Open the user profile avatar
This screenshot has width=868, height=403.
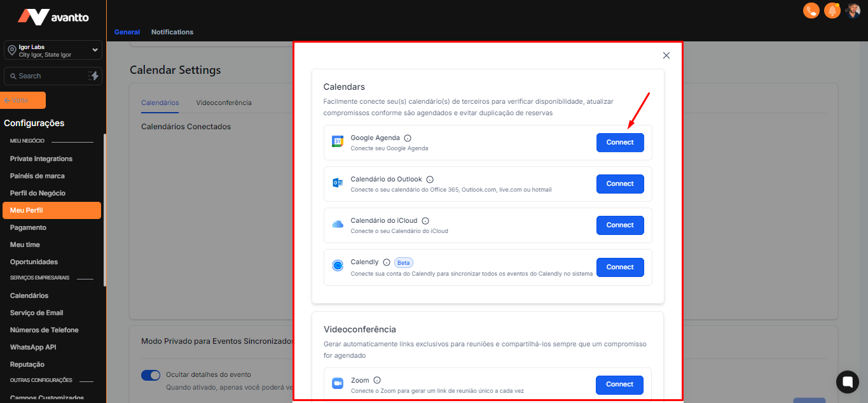click(853, 11)
